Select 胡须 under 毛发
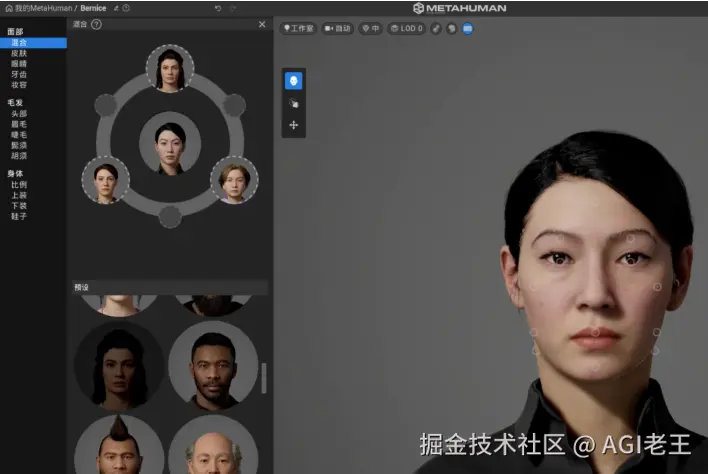This screenshot has width=708, height=474. click(19, 156)
